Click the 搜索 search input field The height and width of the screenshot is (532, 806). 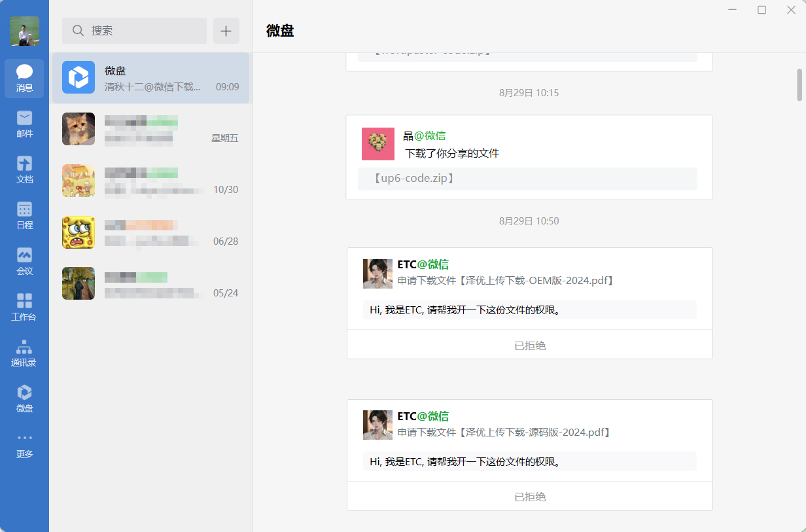point(134,31)
